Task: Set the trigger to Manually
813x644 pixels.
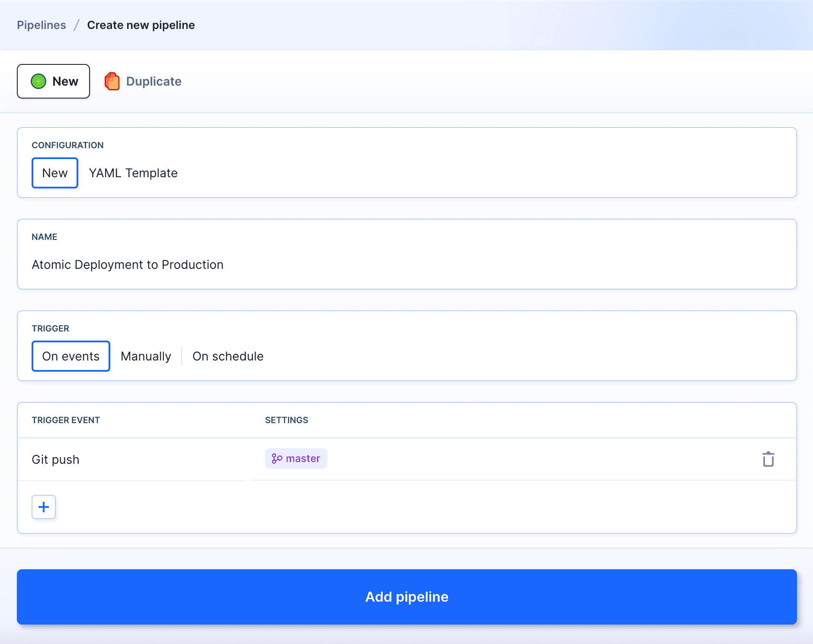Action: click(146, 356)
